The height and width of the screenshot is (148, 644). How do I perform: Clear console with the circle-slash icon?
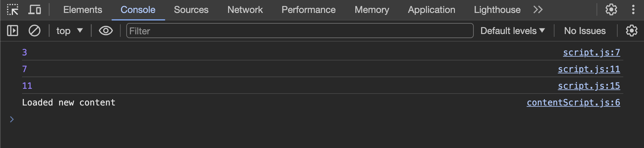pyautogui.click(x=35, y=31)
